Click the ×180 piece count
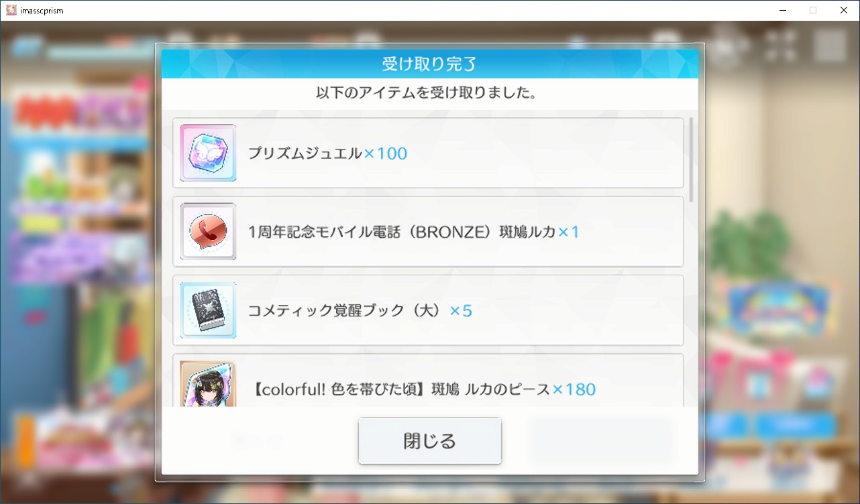The width and height of the screenshot is (860, 504). 574,389
